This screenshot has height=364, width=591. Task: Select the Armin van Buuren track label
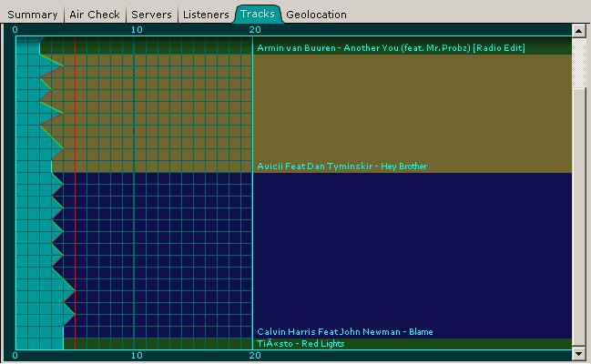(x=391, y=47)
